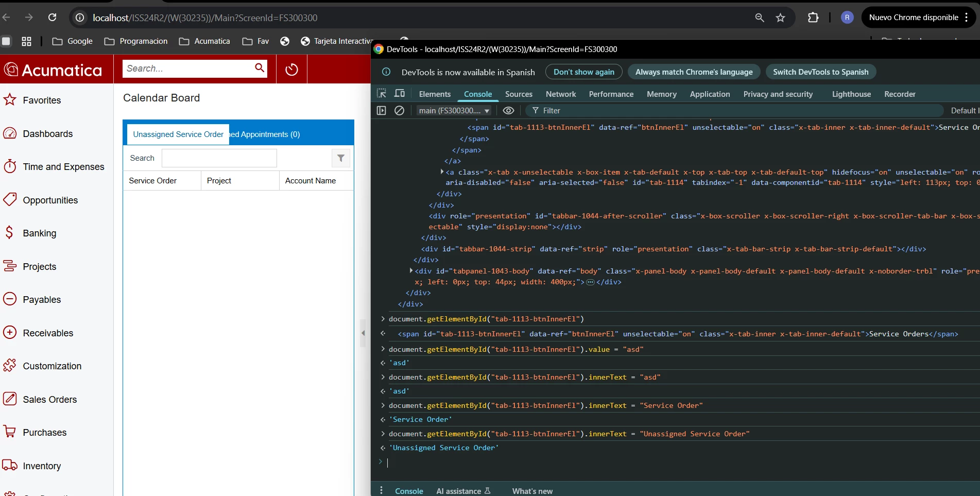This screenshot has height=496, width=980.
Task: Select the Unassigned Service Order tab
Action: point(178,134)
